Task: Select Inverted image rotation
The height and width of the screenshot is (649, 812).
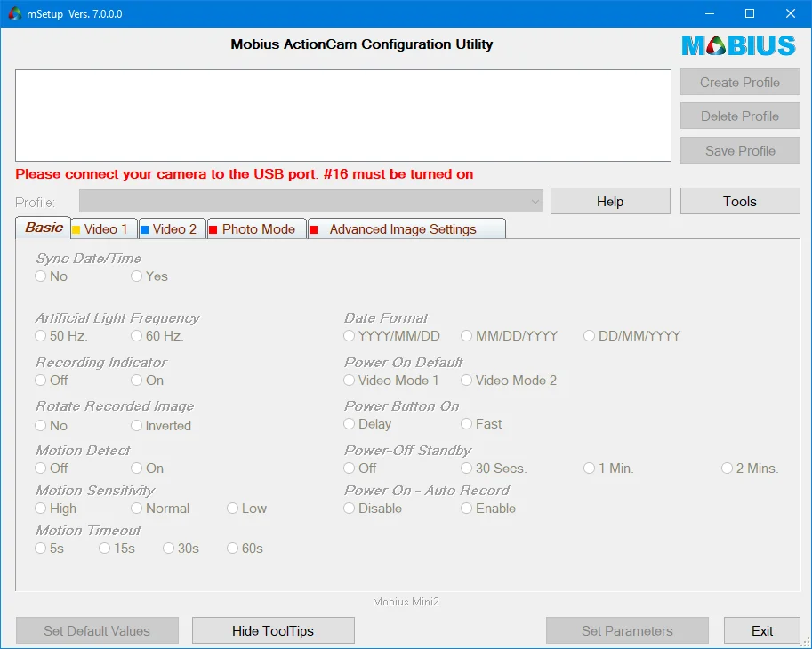Action: [161, 426]
